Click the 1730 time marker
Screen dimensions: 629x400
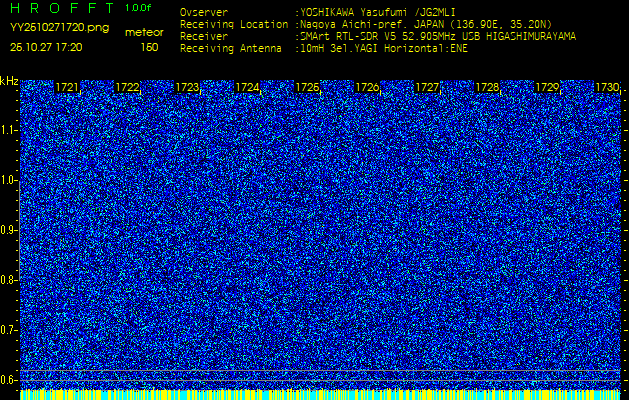607,87
